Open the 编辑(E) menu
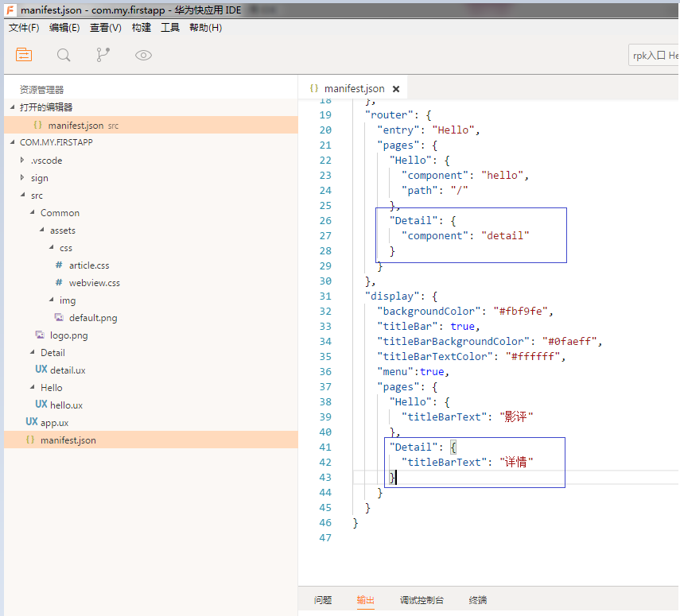 64,28
